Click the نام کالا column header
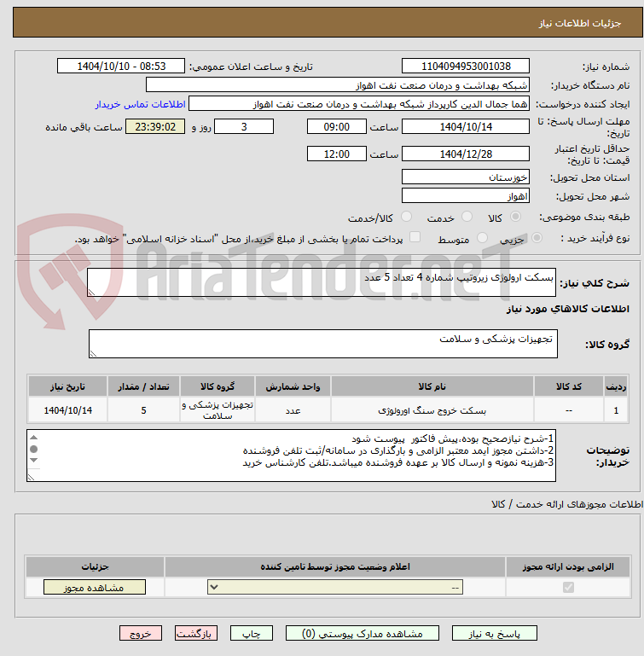 (x=432, y=386)
